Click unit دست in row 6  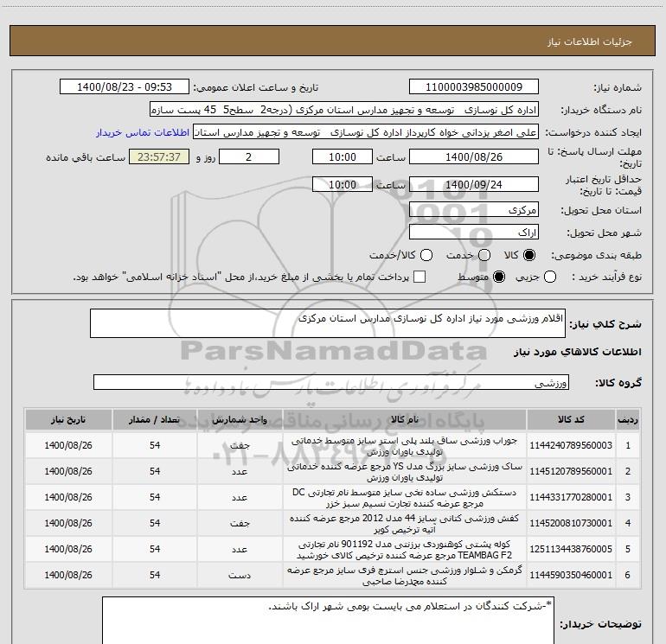click(x=240, y=575)
